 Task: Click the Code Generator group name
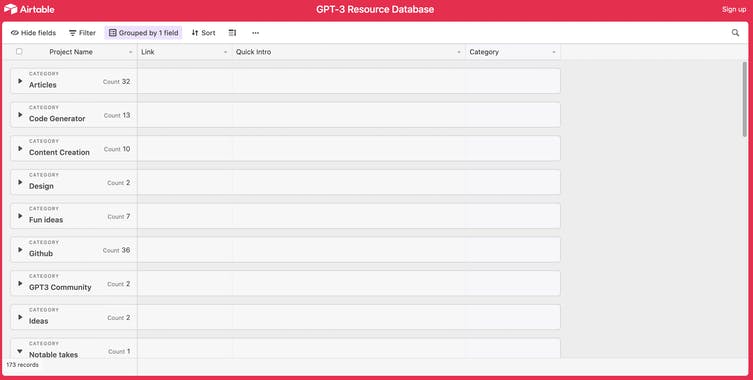point(57,119)
